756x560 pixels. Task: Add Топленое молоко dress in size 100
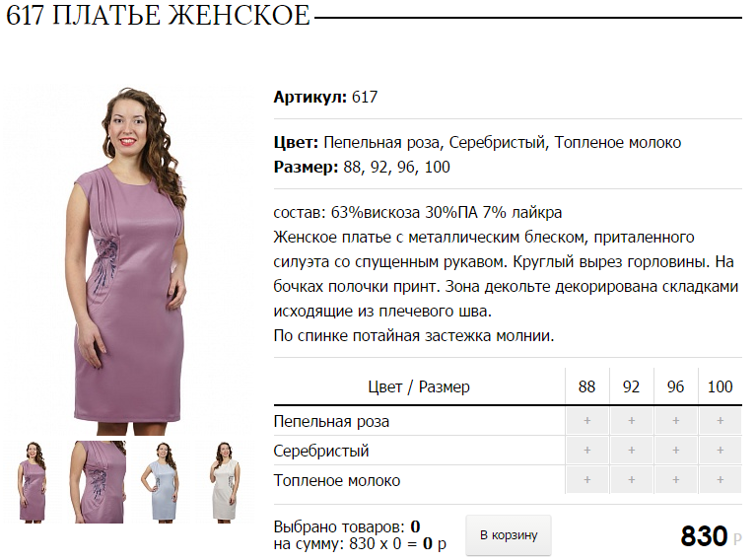tap(720, 480)
